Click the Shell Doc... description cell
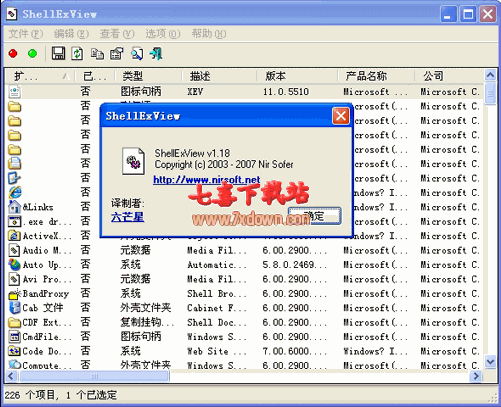This screenshot has height=407, width=501. pos(217,323)
